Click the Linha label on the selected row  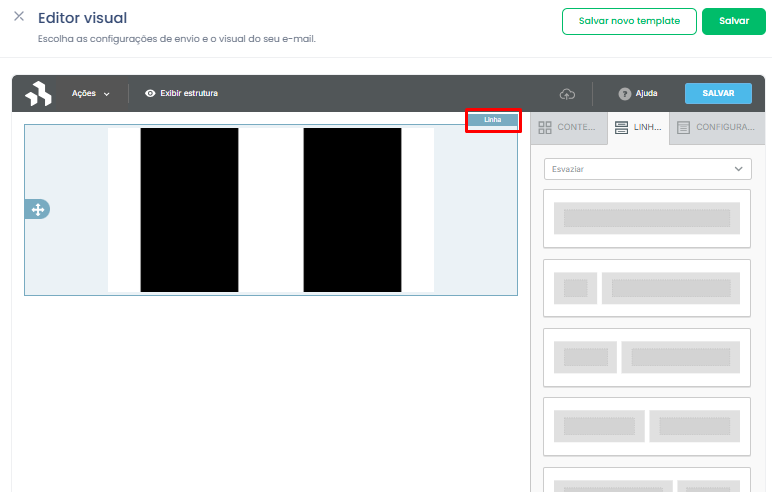(492, 120)
